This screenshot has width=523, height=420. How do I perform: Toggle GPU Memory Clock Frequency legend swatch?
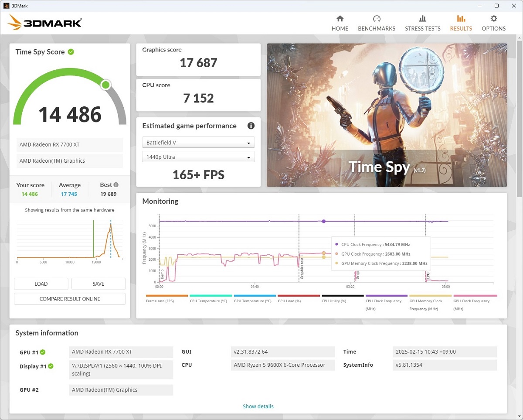click(x=430, y=296)
